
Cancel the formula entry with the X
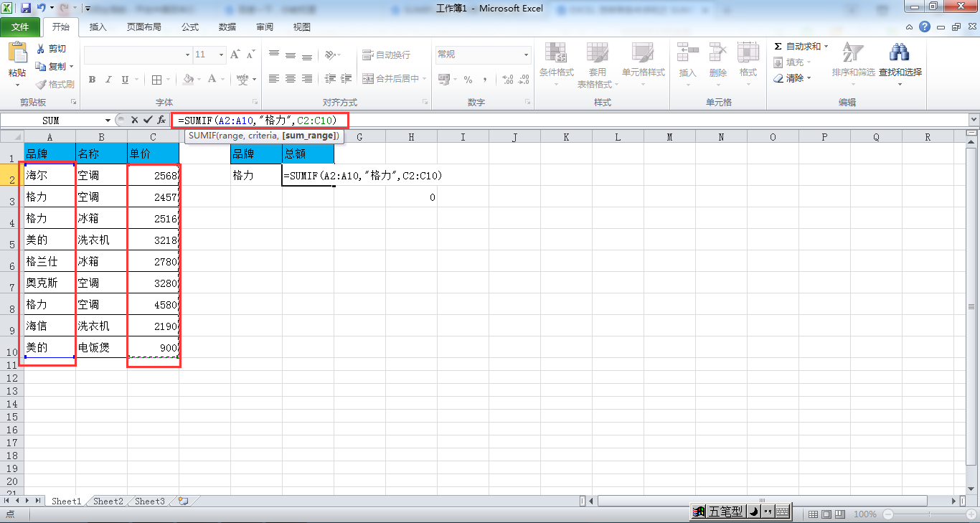134,121
